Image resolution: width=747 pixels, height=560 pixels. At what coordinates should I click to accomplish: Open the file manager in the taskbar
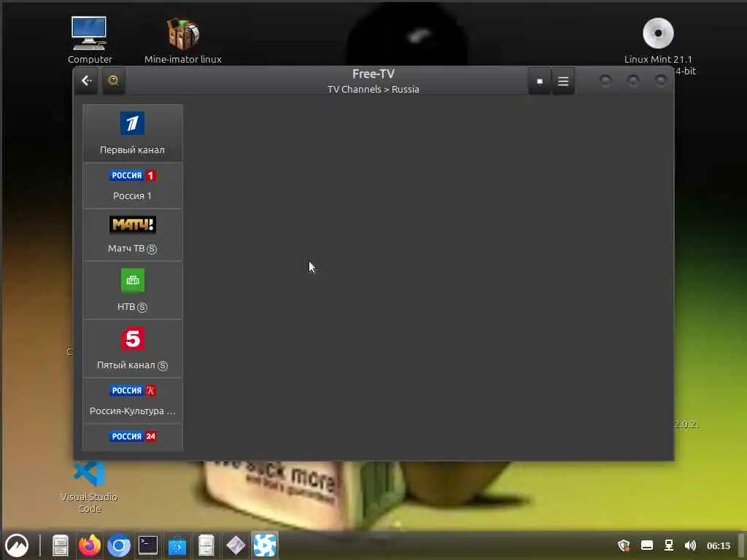(60, 545)
